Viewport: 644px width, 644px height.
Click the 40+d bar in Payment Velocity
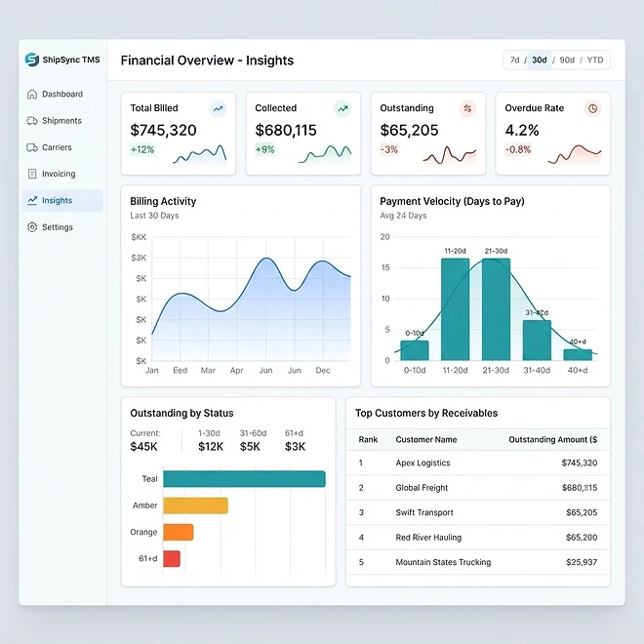point(578,355)
